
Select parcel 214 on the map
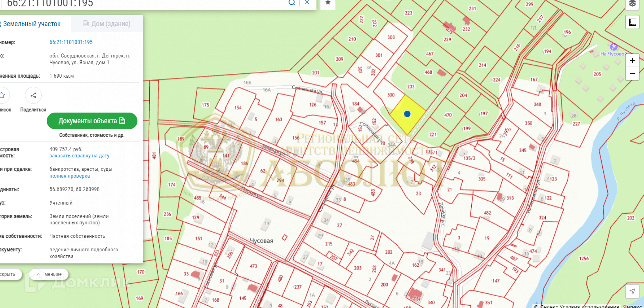pyautogui.click(x=482, y=65)
